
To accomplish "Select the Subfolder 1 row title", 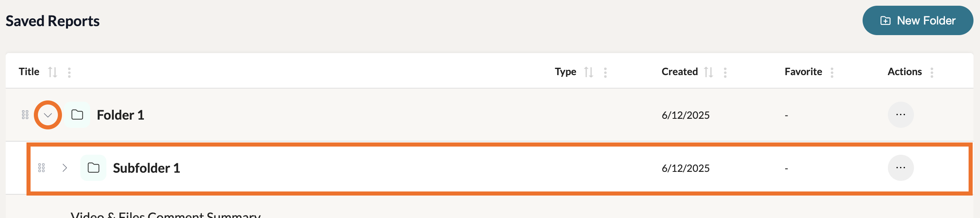I will coord(146,168).
